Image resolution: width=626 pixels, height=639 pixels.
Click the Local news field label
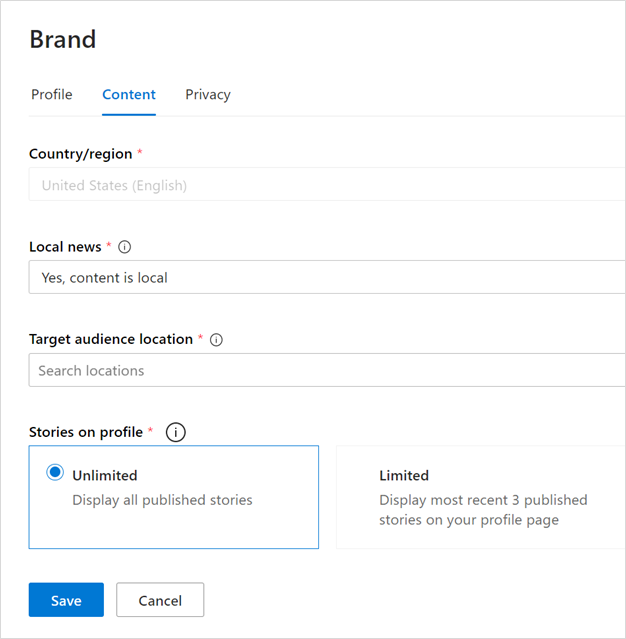(65, 247)
